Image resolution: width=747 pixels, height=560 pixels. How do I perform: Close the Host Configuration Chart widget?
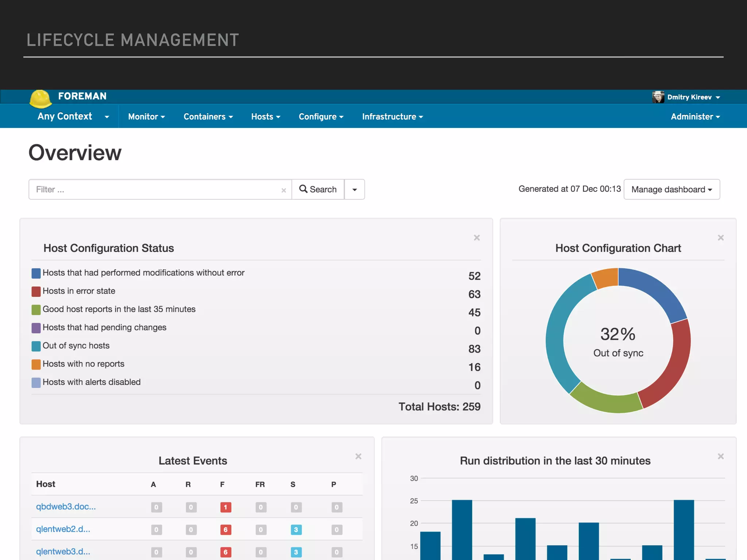click(721, 238)
